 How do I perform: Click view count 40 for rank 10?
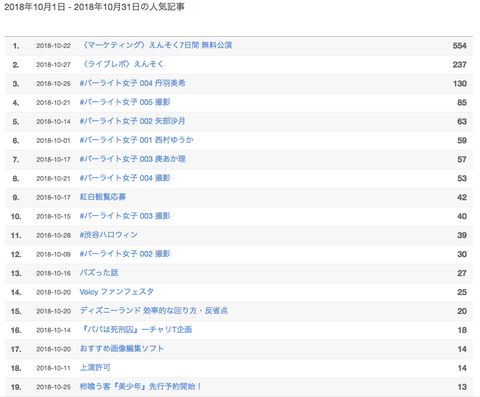[x=462, y=217]
